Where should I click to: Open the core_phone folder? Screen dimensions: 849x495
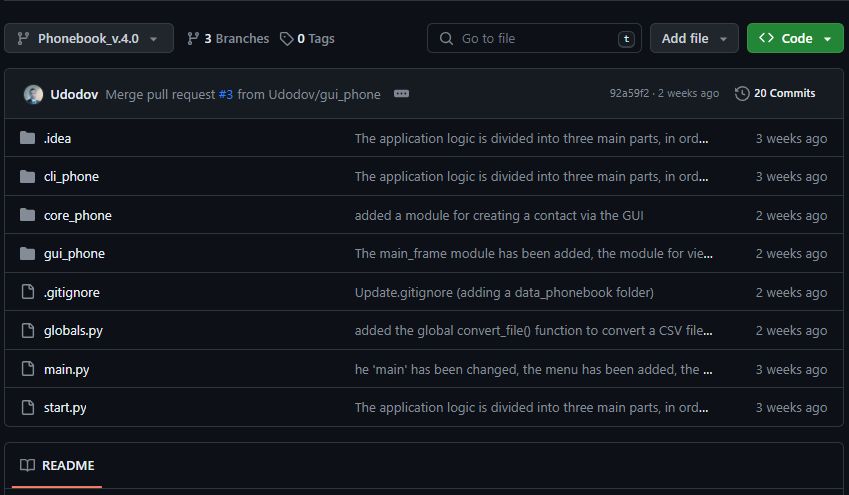click(78, 216)
